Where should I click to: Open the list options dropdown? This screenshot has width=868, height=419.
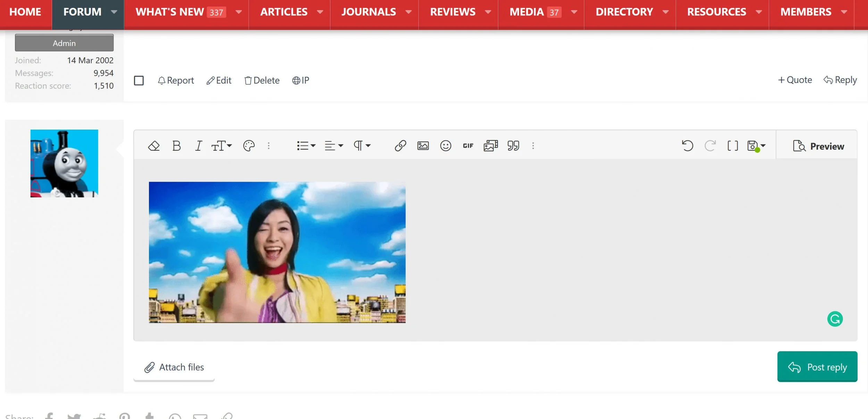[x=306, y=146]
